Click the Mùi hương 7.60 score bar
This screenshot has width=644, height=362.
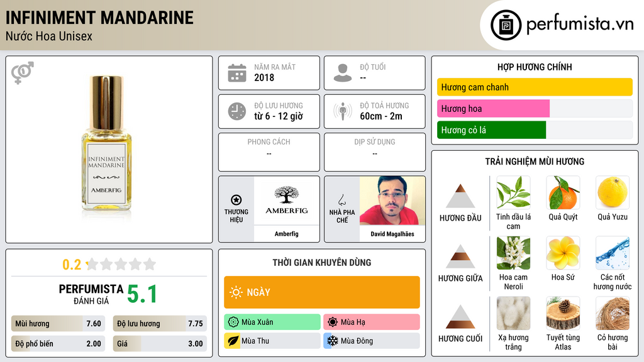58,324
